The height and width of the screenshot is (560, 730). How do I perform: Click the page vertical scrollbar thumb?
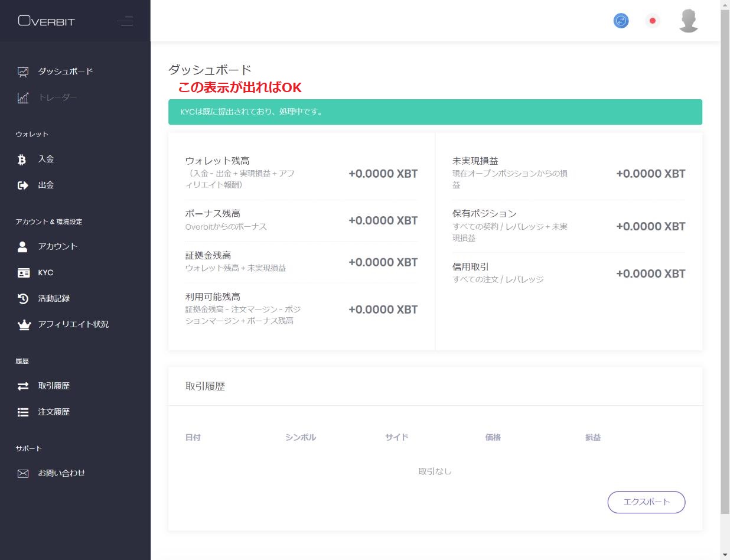coord(725,262)
